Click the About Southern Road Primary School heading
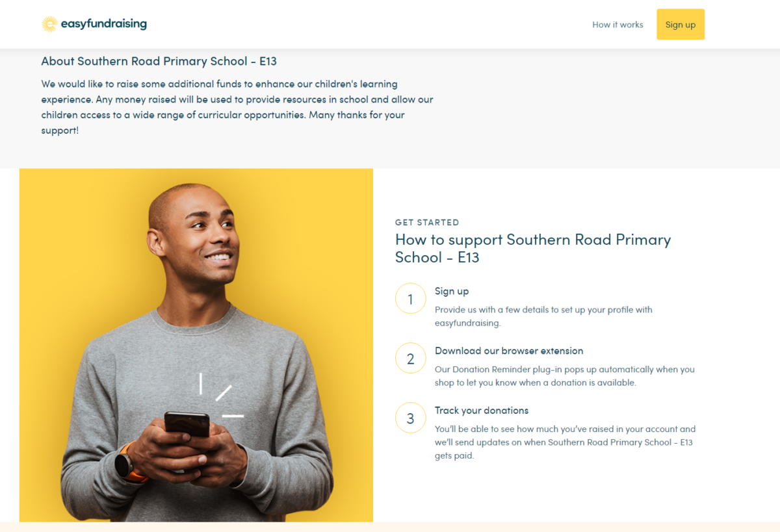Image resolution: width=780 pixels, height=532 pixels. tap(159, 61)
